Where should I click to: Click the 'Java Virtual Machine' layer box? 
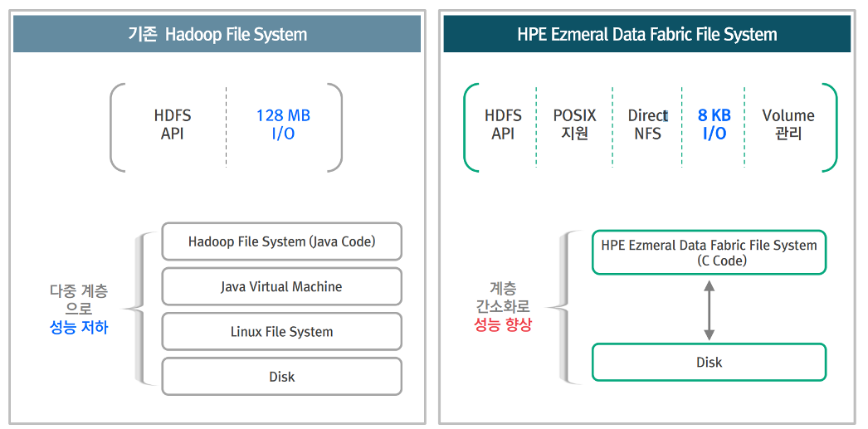tap(282, 286)
